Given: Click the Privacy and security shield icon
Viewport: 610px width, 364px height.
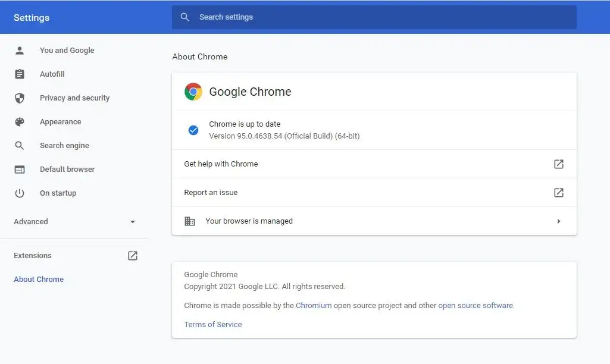Looking at the screenshot, I should point(20,98).
